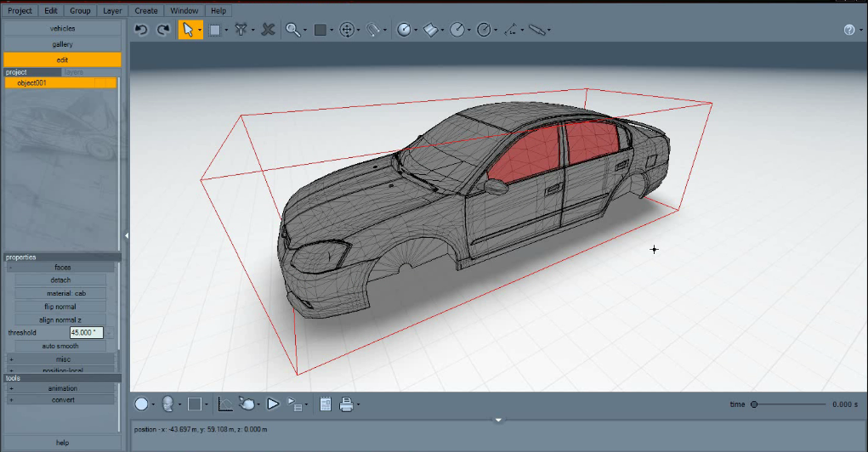Click the magnifying glass zoom tool
Image resolution: width=868 pixels, height=452 pixels.
(x=292, y=30)
